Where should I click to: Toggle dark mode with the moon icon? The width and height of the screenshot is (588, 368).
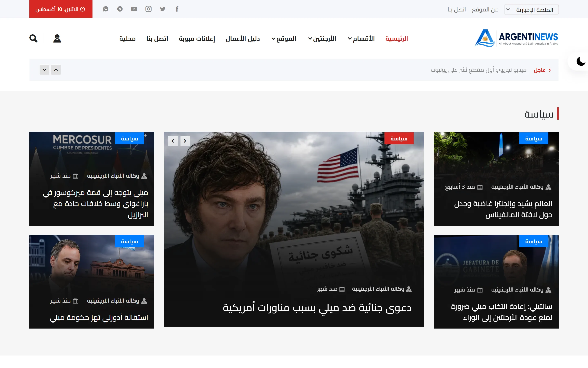point(581,61)
